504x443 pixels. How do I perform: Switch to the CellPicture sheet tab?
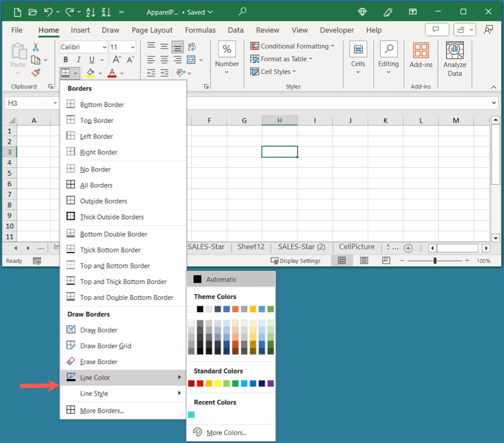[356, 247]
